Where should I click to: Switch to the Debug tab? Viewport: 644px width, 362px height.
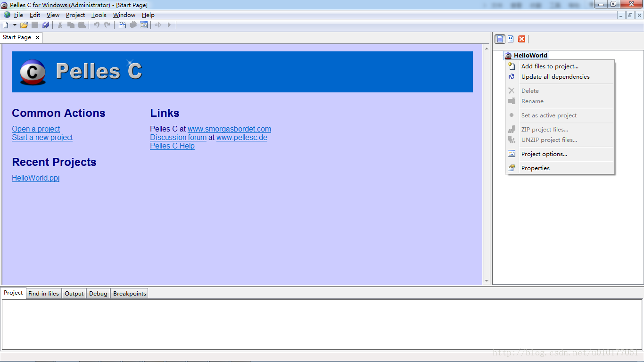click(98, 293)
